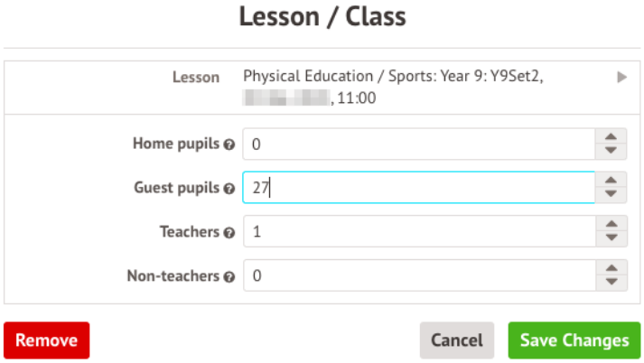Decrease Non-teachers with down arrow
This screenshot has width=644, height=363.
tap(611, 284)
